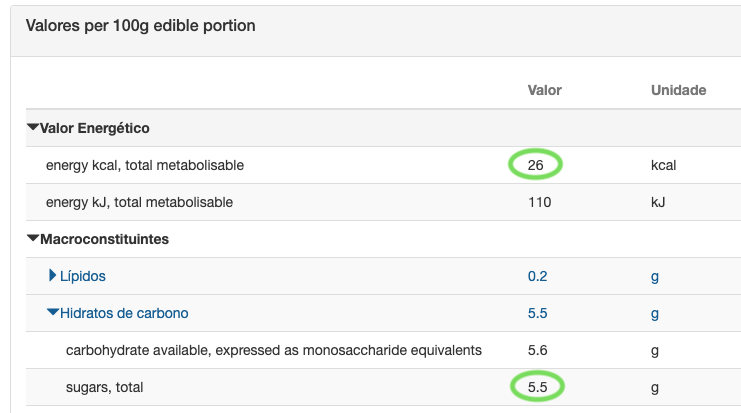
Task: Collapse the Hidratos de carbono arrow
Action: (x=52, y=312)
